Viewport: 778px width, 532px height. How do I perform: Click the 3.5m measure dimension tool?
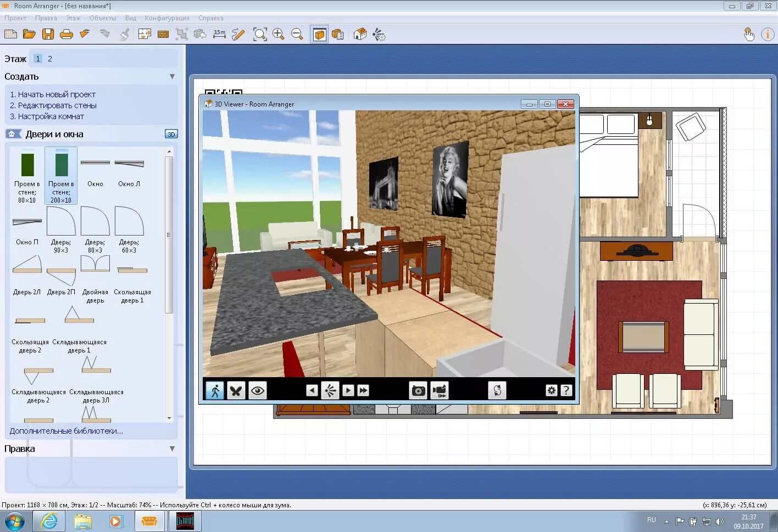219,35
